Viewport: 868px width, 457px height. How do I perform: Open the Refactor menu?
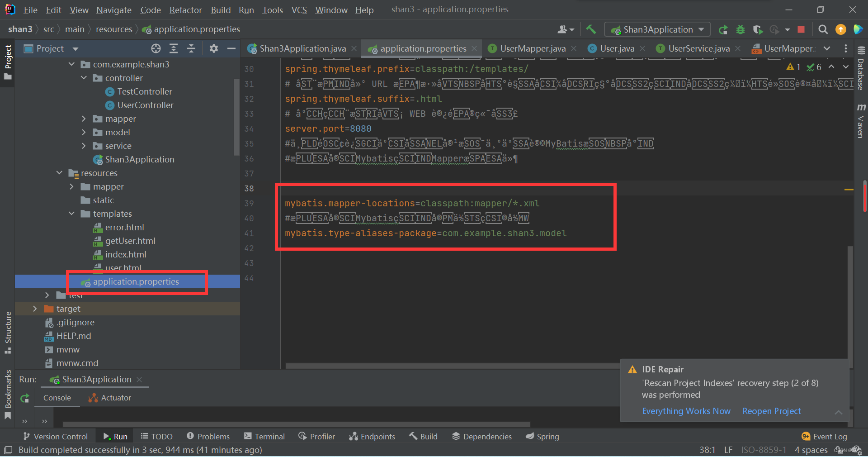tap(185, 10)
